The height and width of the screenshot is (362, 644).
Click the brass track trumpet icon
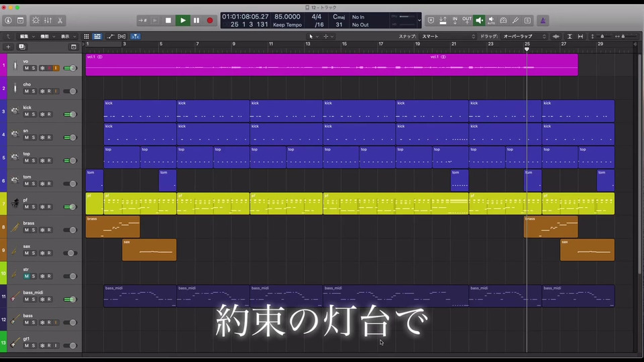(15, 227)
